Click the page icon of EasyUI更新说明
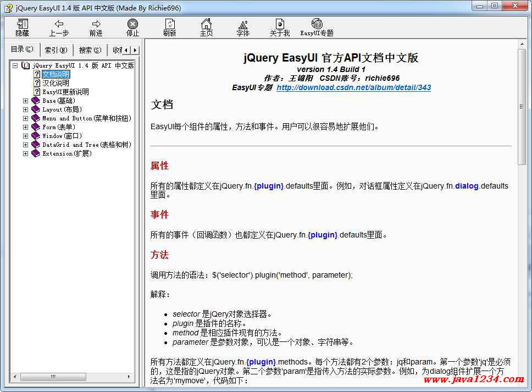Screen dimensions: 532x392 point(37,92)
